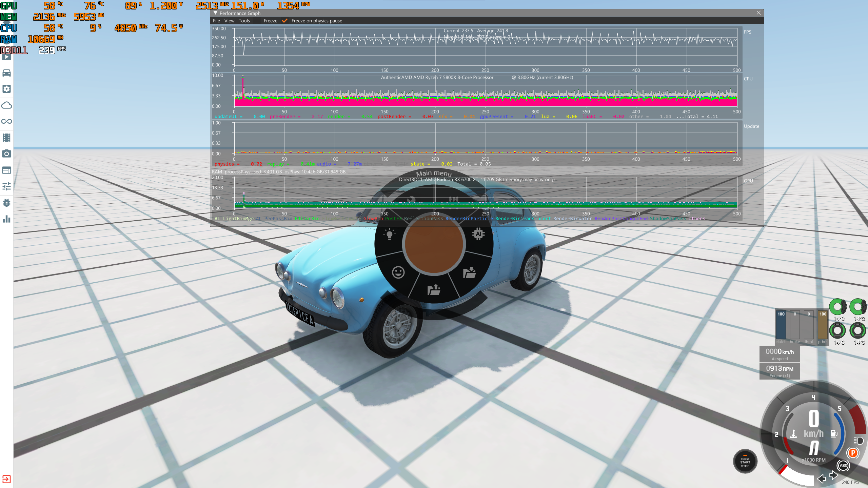Viewport: 868px width, 488px height.
Task: Click the orange parking brake indicator
Action: point(853,453)
